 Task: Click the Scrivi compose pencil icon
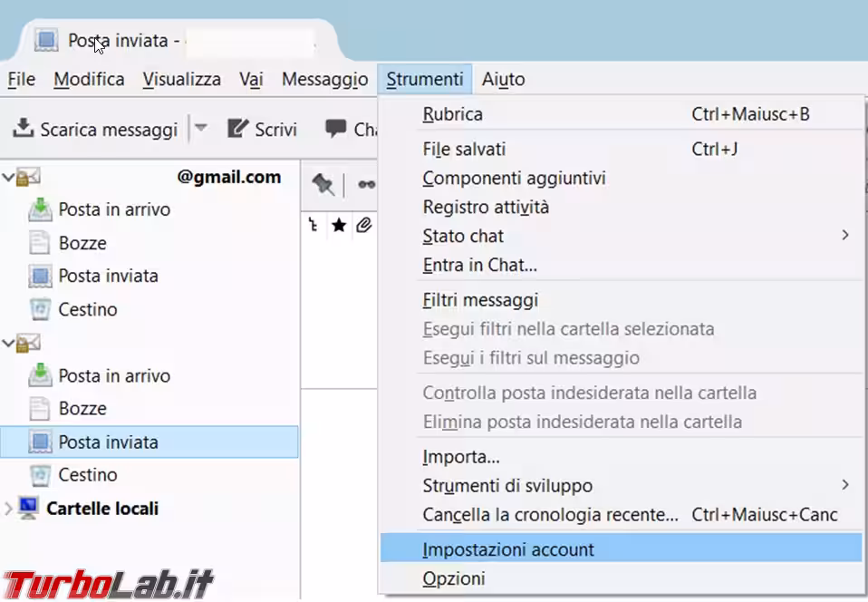tap(238, 129)
